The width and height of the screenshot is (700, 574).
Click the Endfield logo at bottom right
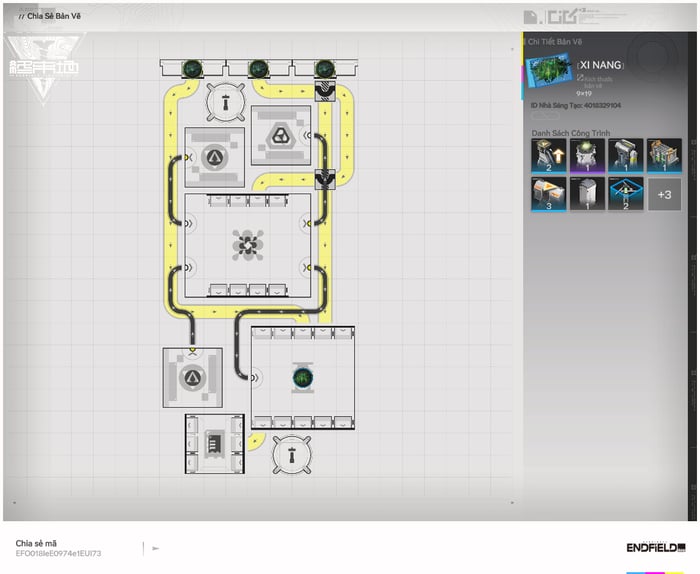pyautogui.click(x=654, y=548)
